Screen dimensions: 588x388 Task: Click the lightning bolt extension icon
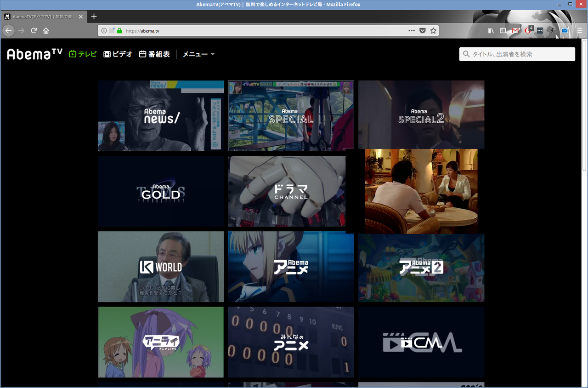pos(553,31)
